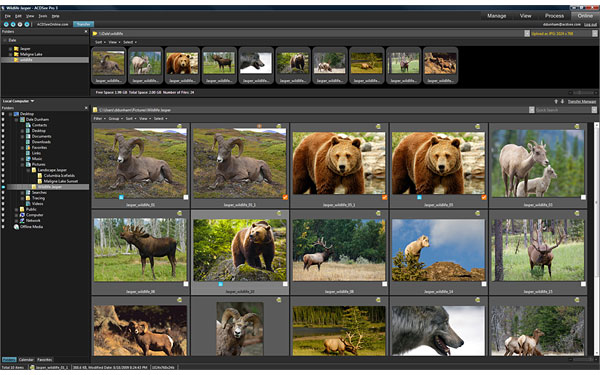Click the Offline Media disc icon in the tree
Viewport: 600px width, 375px height.
point(16,227)
